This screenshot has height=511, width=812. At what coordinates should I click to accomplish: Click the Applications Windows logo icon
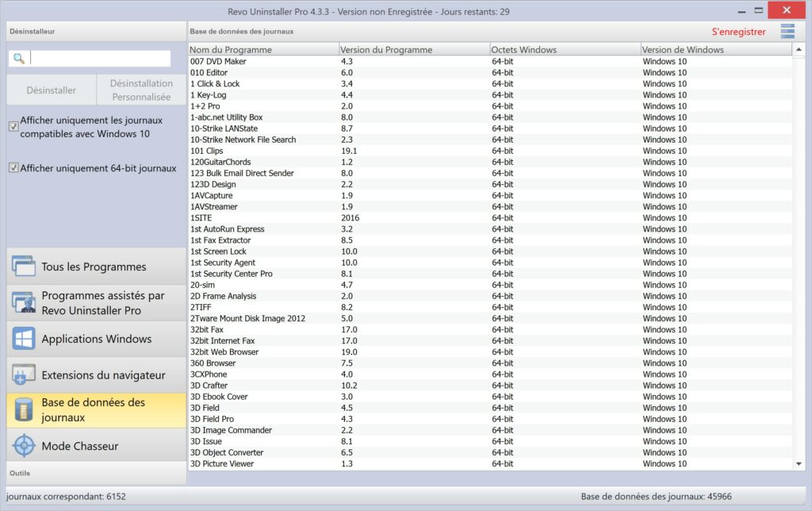[23, 339]
